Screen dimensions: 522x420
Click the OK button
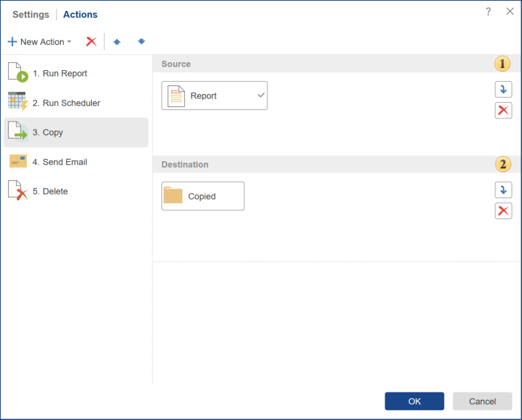414,401
